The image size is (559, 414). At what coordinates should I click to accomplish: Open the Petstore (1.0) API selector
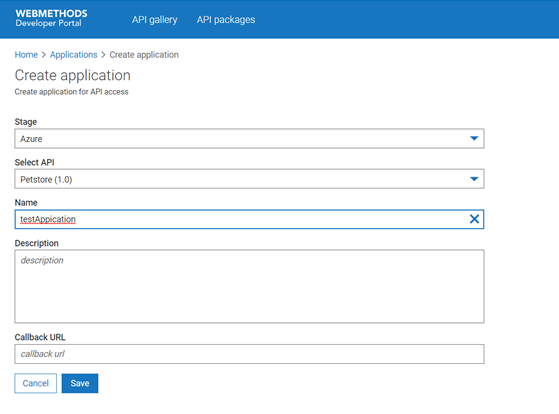tap(249, 179)
